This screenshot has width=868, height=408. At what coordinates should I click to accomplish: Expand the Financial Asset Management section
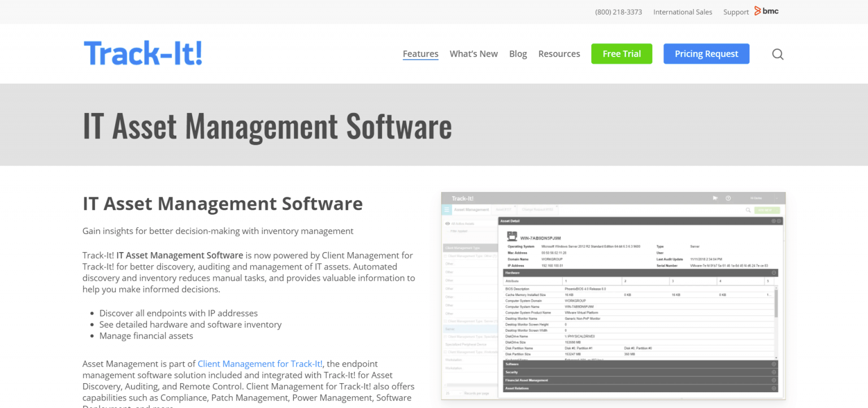tap(774, 380)
